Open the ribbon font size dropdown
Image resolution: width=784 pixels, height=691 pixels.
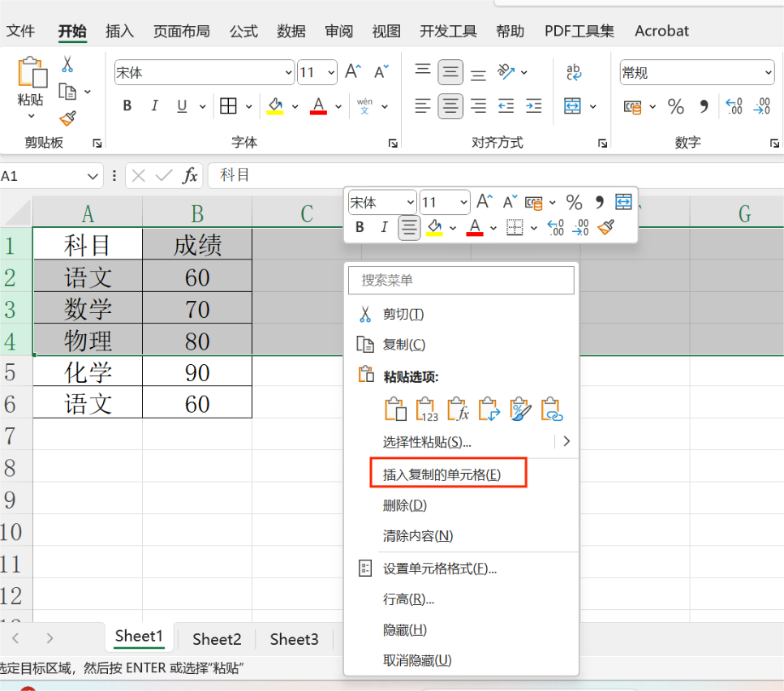click(x=331, y=72)
